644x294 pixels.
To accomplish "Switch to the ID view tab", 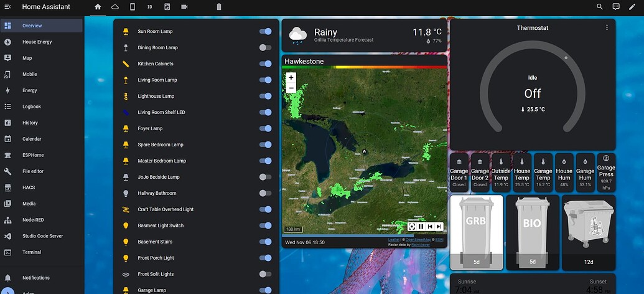I will coord(149,7).
